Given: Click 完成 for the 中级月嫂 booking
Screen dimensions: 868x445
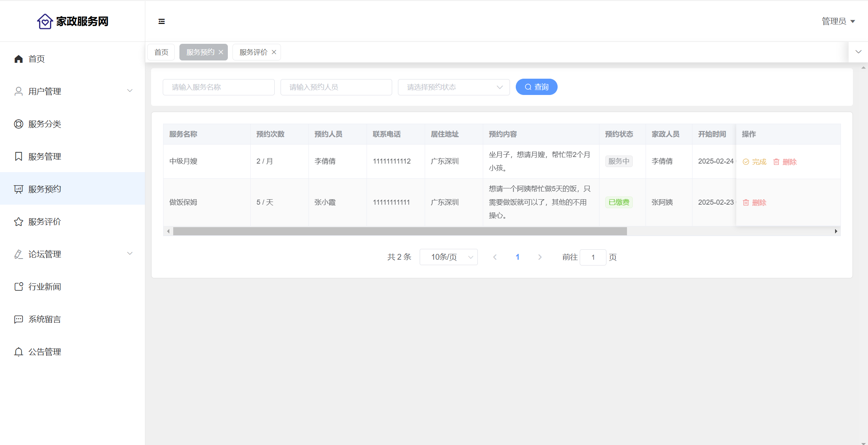Looking at the screenshot, I should 754,162.
